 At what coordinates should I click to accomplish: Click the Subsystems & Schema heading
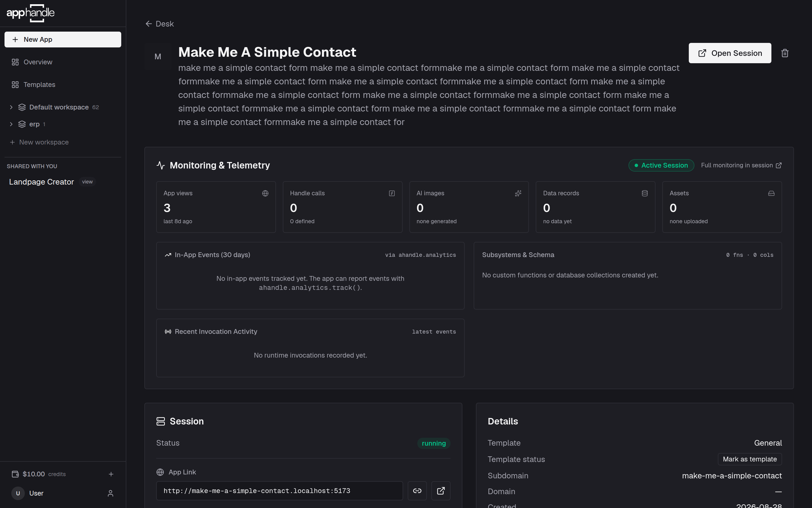click(x=518, y=255)
